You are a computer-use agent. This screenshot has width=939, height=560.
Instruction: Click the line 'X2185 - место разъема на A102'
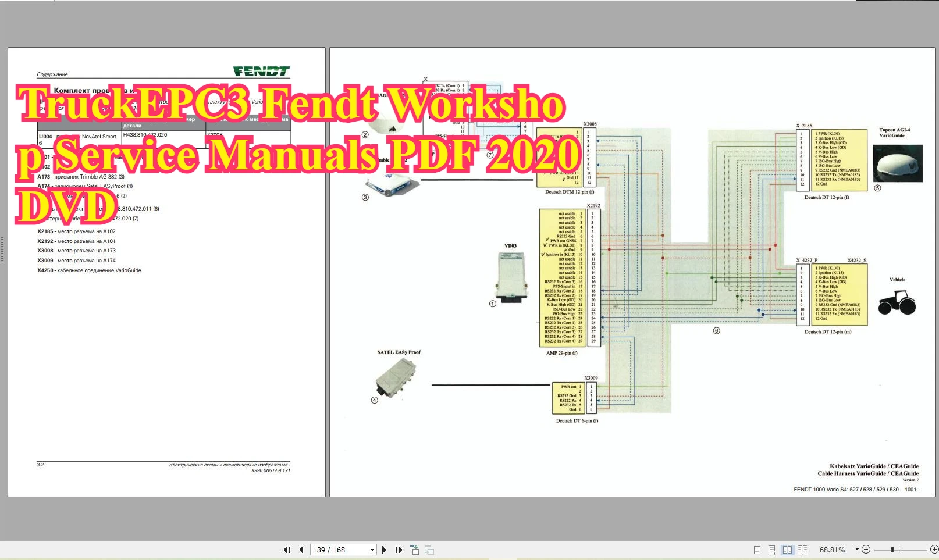(x=76, y=231)
